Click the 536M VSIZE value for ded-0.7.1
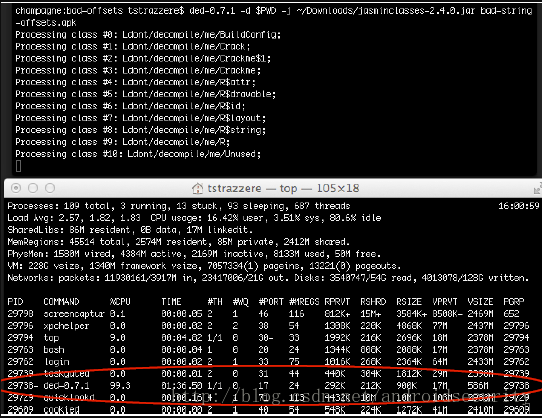Screen dimensions: 542x418 point(478,386)
